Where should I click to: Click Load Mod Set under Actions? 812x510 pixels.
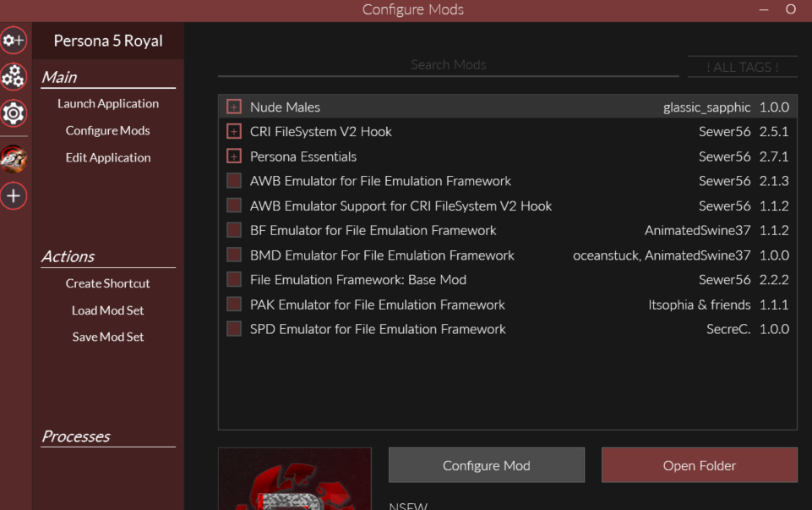pyautogui.click(x=107, y=310)
